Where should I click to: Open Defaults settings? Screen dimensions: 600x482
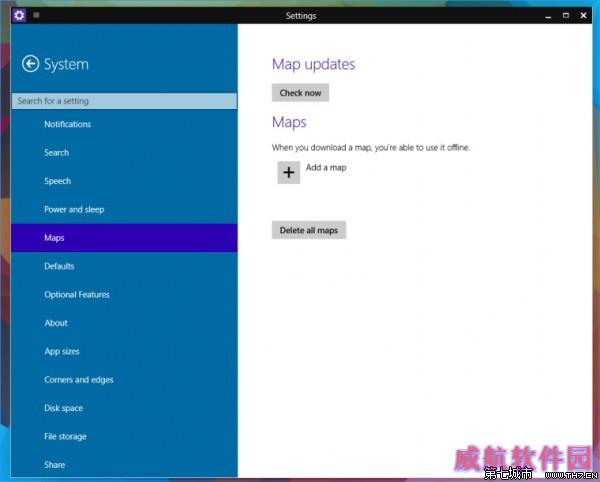point(124,266)
